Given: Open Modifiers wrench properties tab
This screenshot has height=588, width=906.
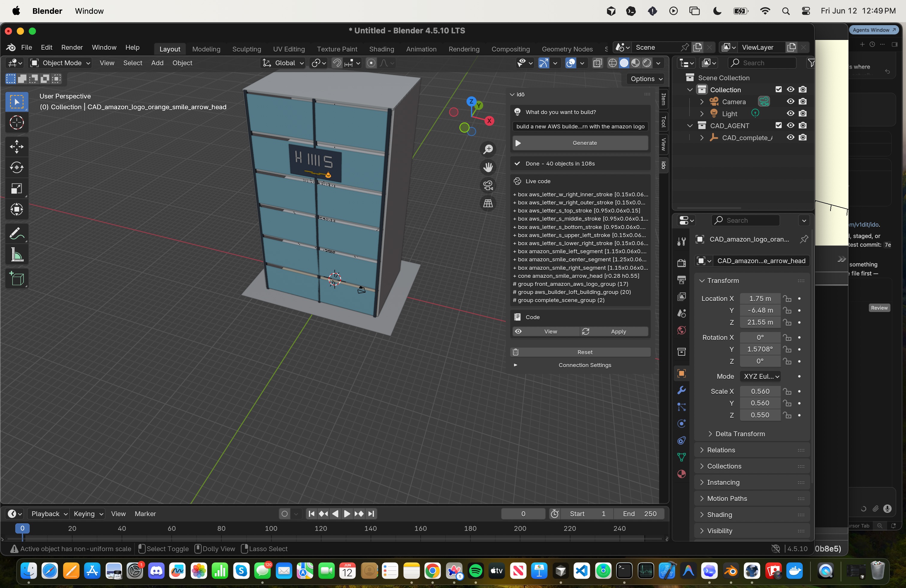Looking at the screenshot, I should coord(681,390).
